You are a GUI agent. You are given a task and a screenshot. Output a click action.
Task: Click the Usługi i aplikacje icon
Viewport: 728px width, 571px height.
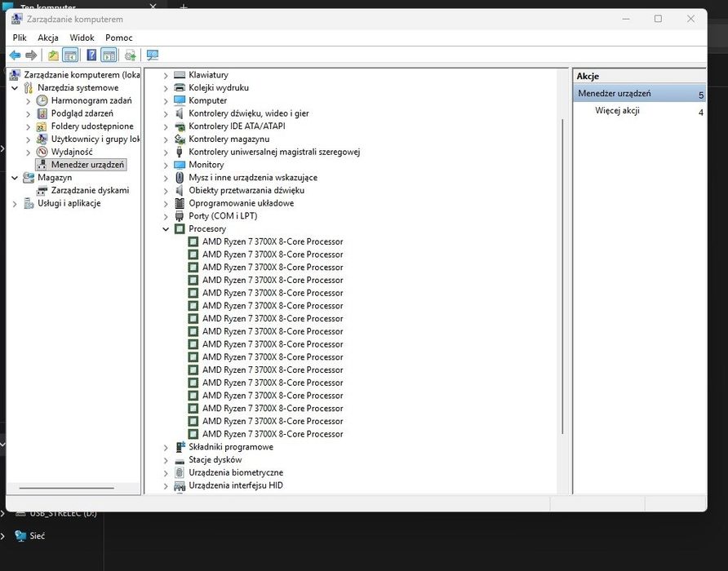[x=29, y=203]
